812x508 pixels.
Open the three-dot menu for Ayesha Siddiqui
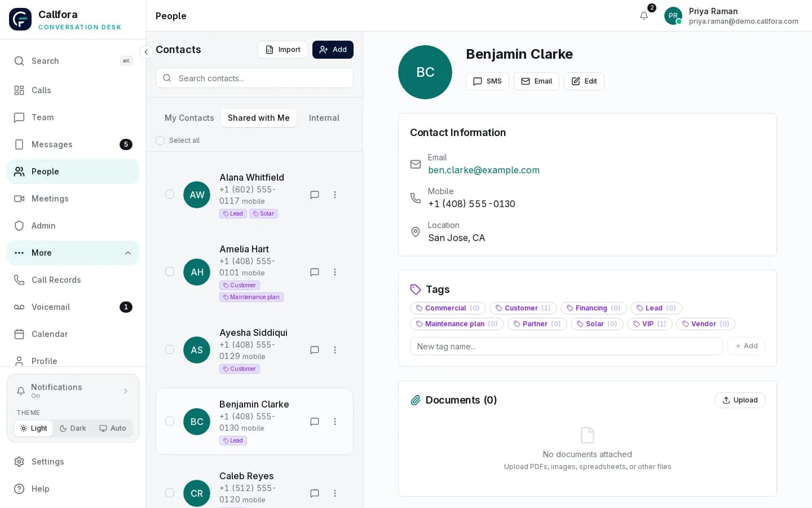335,350
